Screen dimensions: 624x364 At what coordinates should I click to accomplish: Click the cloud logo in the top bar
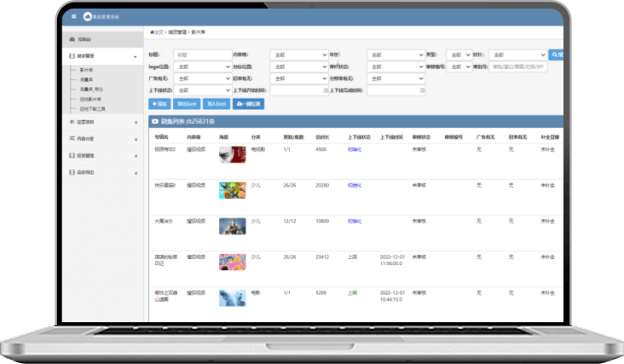pyautogui.click(x=89, y=16)
